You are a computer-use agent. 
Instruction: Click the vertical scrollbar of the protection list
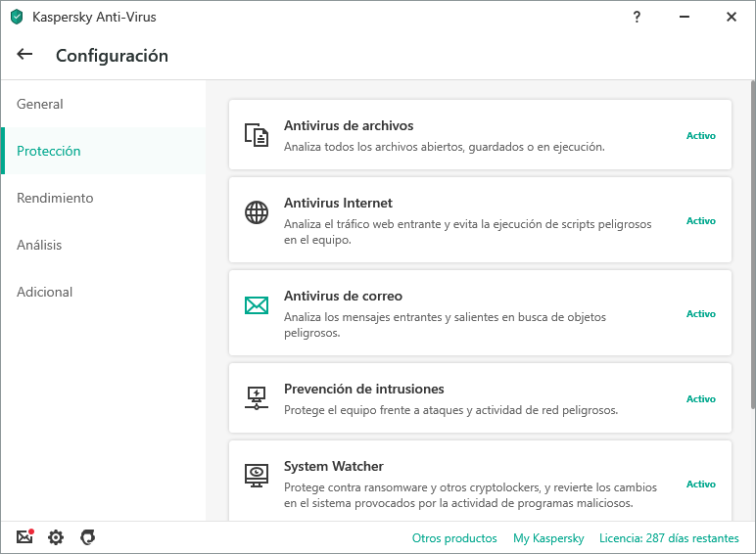pos(752,245)
